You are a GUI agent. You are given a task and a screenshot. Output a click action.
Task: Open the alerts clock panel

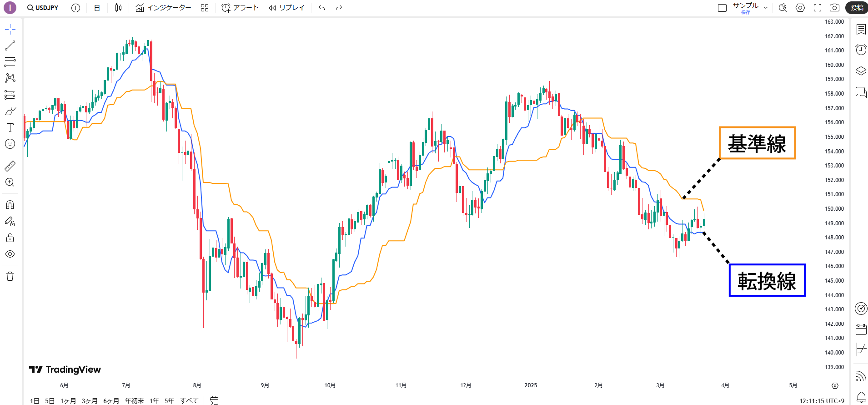click(861, 50)
